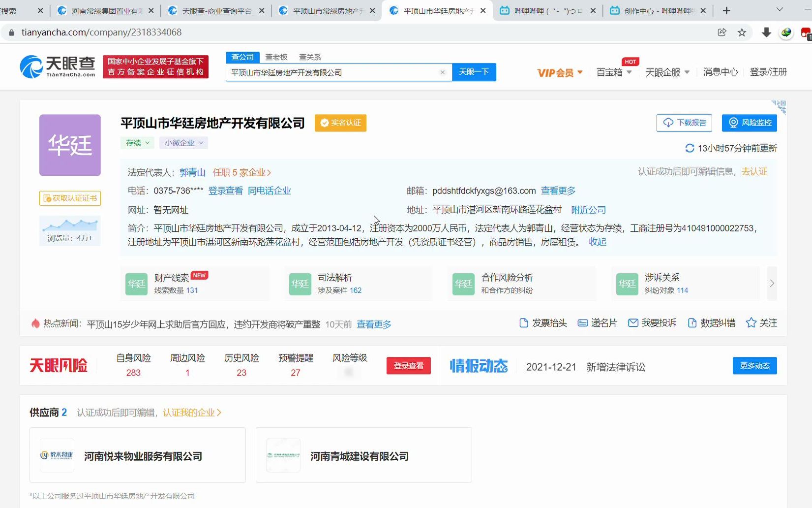Viewport: 812px width, 508px height.
Task: Click the 更多动态 button
Action: [x=755, y=366]
